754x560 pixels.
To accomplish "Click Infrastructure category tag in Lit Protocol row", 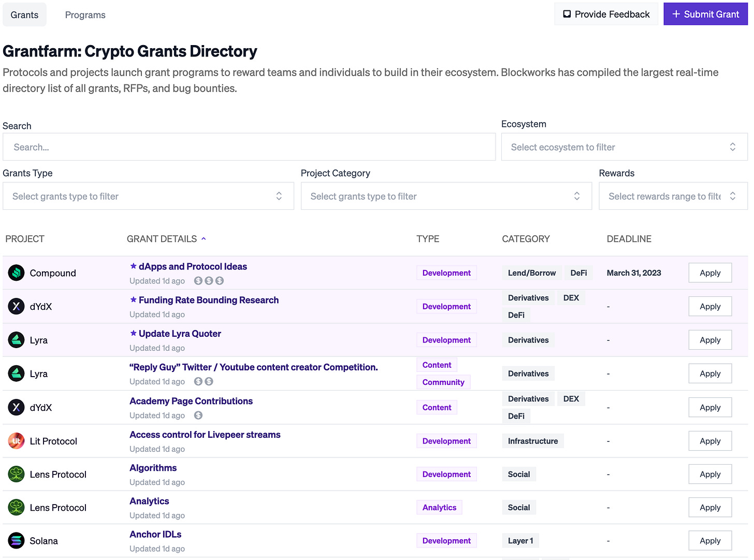I will pyautogui.click(x=533, y=441).
